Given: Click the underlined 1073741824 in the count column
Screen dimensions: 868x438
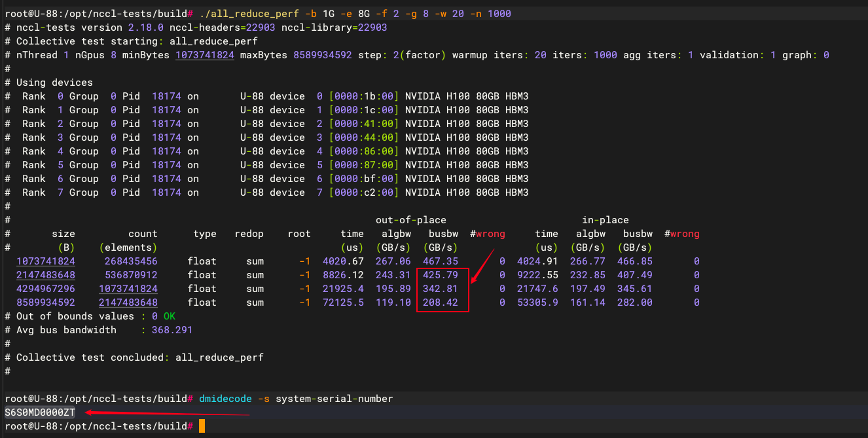Looking at the screenshot, I should (x=128, y=289).
